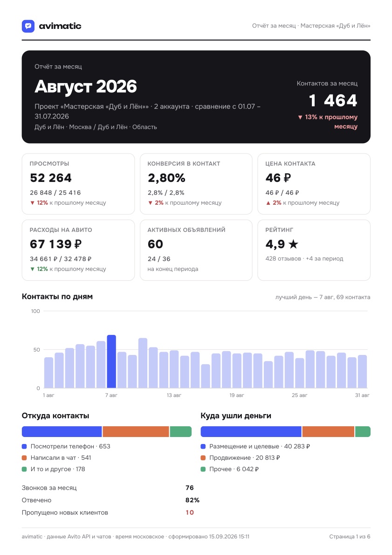Click the blue segment of the Откуда контакты bar
392x555 pixels.
(62, 431)
